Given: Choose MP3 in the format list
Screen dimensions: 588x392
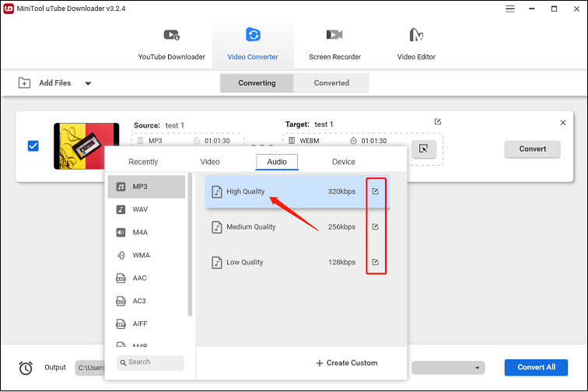Looking at the screenshot, I should pos(147,187).
